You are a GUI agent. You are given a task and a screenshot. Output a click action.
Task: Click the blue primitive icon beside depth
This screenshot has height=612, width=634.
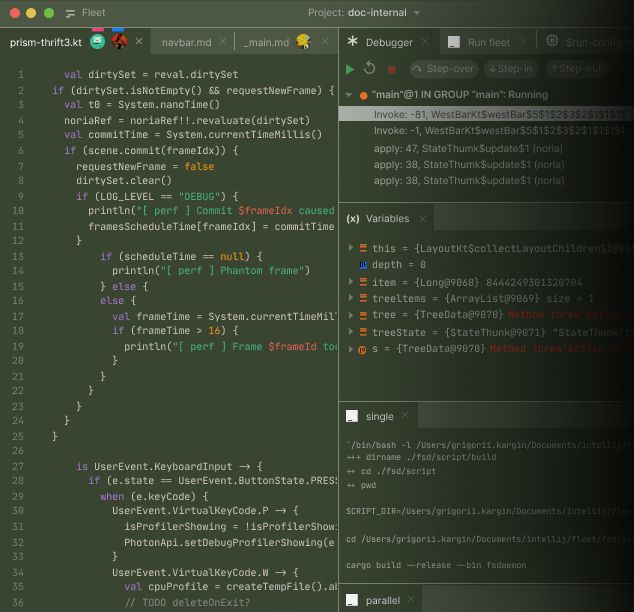click(363, 265)
